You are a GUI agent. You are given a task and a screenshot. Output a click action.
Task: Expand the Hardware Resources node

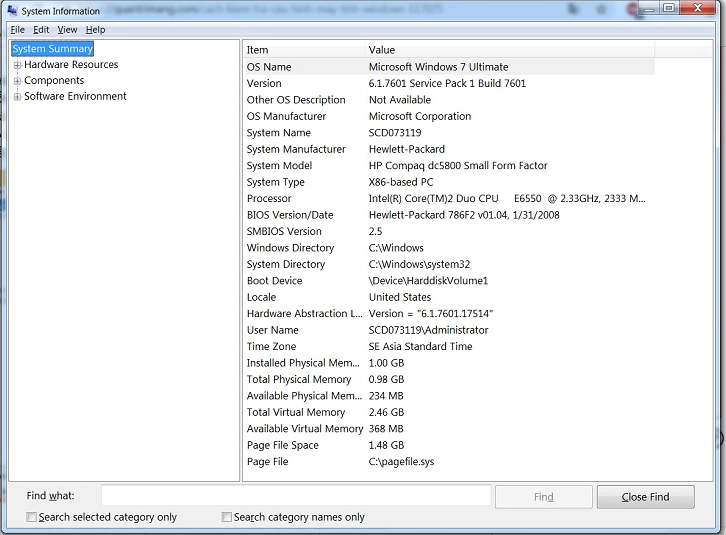coord(18,65)
